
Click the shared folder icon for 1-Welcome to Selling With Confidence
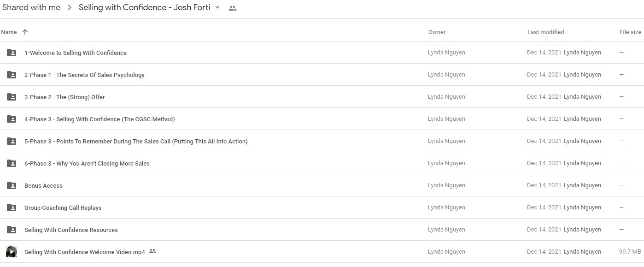[x=12, y=53]
